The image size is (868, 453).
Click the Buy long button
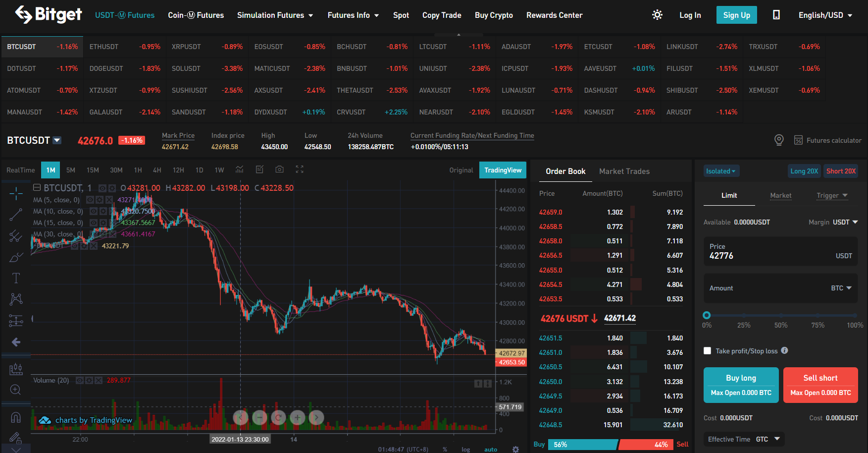click(741, 385)
